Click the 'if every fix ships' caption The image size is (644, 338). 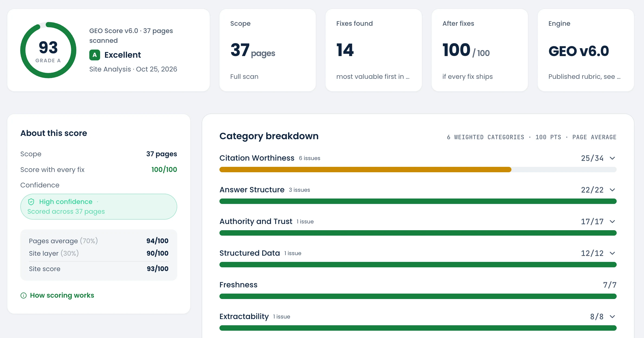pyautogui.click(x=468, y=77)
